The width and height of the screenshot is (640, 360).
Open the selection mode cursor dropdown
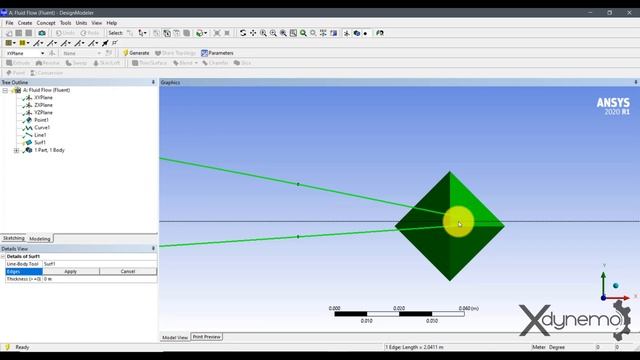(x=142, y=33)
